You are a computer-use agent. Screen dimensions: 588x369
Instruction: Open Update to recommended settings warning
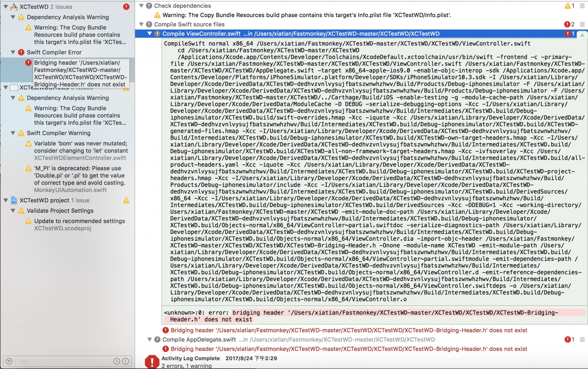click(79, 221)
